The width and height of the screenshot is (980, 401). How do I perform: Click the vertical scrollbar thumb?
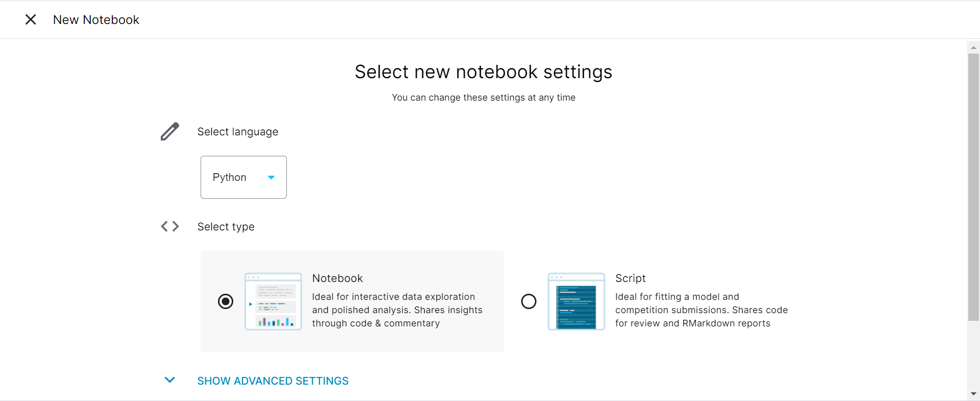tap(973, 186)
